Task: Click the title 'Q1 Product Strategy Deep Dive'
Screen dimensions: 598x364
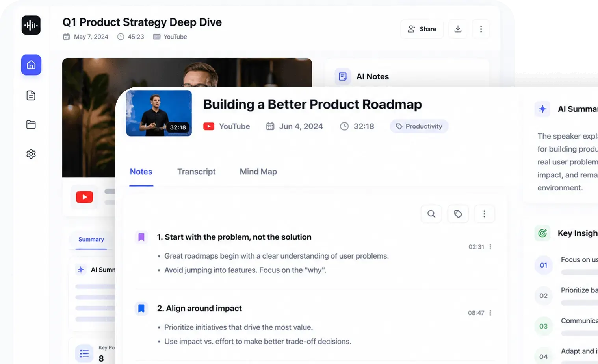Action: (x=142, y=22)
